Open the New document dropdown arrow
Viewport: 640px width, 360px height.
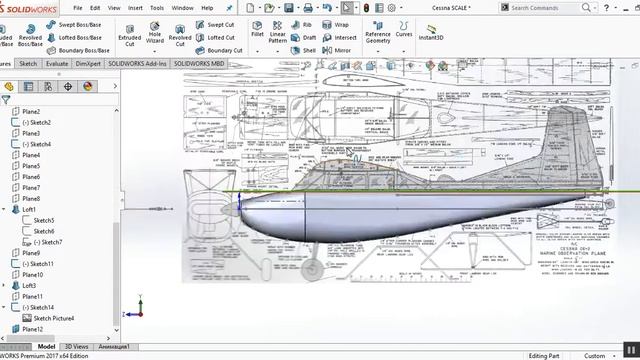[259, 8]
